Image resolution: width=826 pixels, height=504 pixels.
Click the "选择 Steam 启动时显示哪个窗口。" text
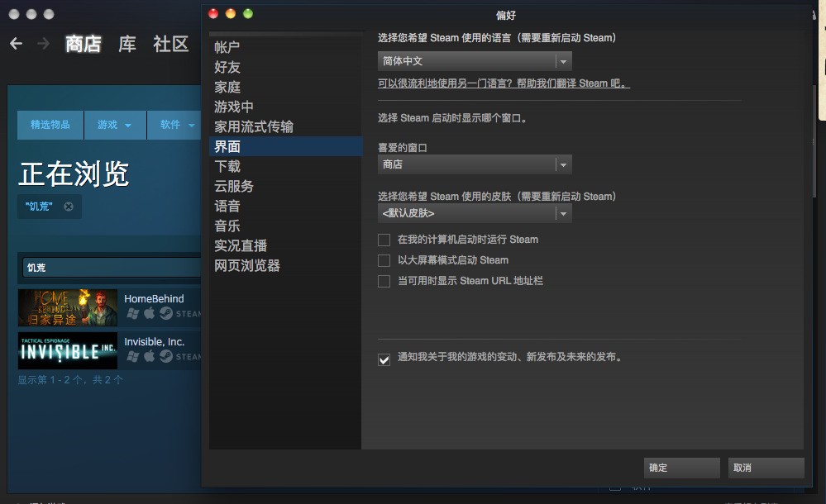click(x=452, y=118)
